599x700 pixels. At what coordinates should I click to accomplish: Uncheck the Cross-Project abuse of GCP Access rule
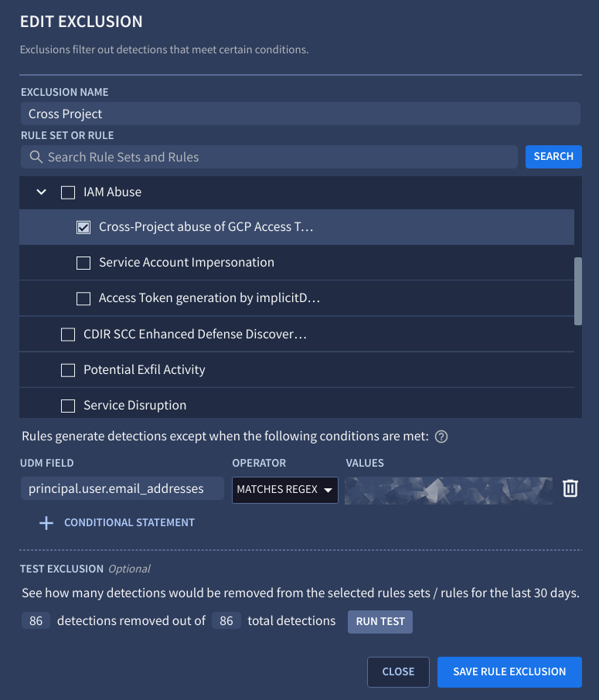83,227
